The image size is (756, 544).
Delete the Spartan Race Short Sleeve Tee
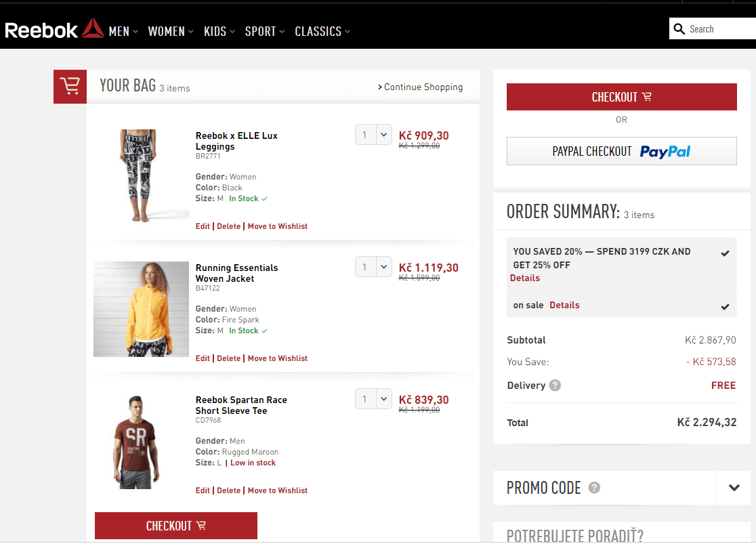[228, 490]
